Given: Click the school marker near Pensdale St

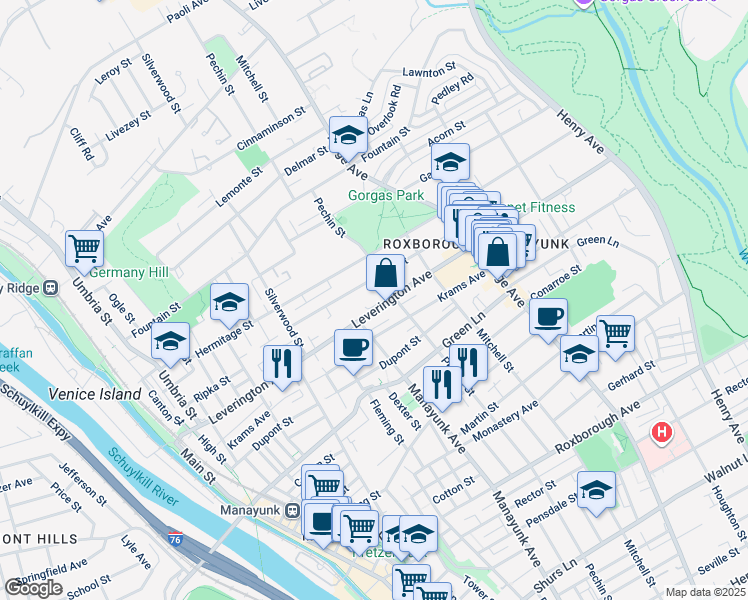Looking at the screenshot, I should pyautogui.click(x=596, y=490).
